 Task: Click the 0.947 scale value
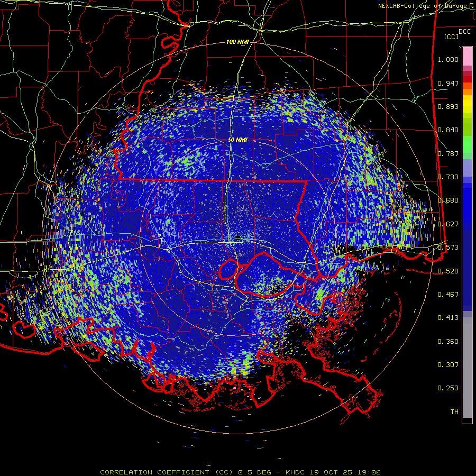448,83
